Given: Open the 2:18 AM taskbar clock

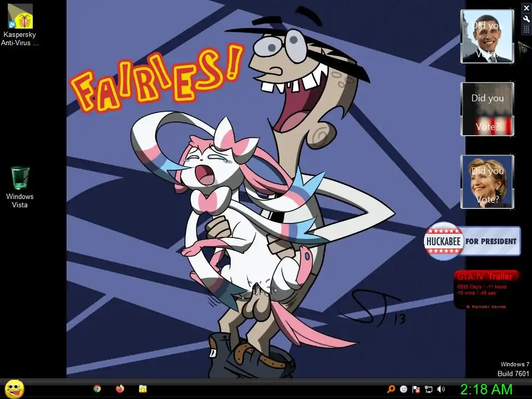Looking at the screenshot, I should (x=486, y=389).
